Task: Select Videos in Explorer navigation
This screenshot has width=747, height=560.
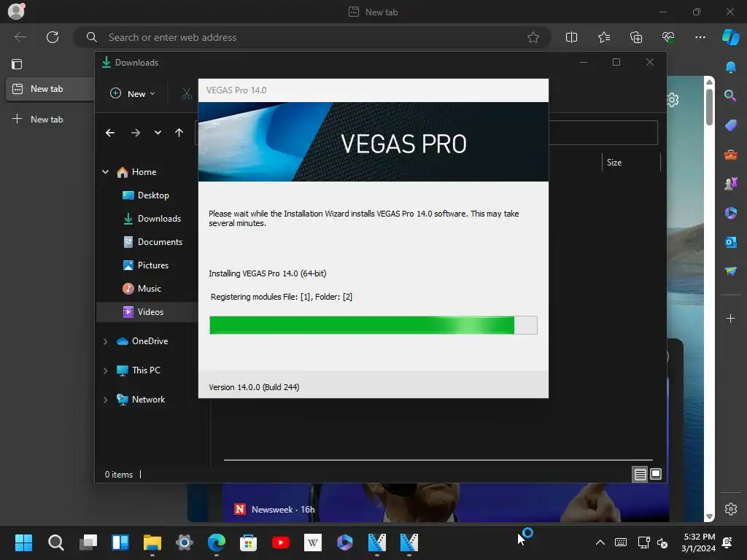Action: [147, 312]
